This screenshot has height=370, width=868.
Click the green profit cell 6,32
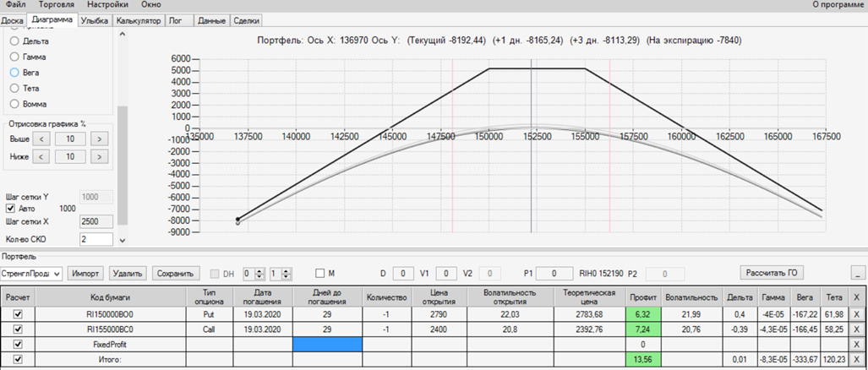point(642,313)
